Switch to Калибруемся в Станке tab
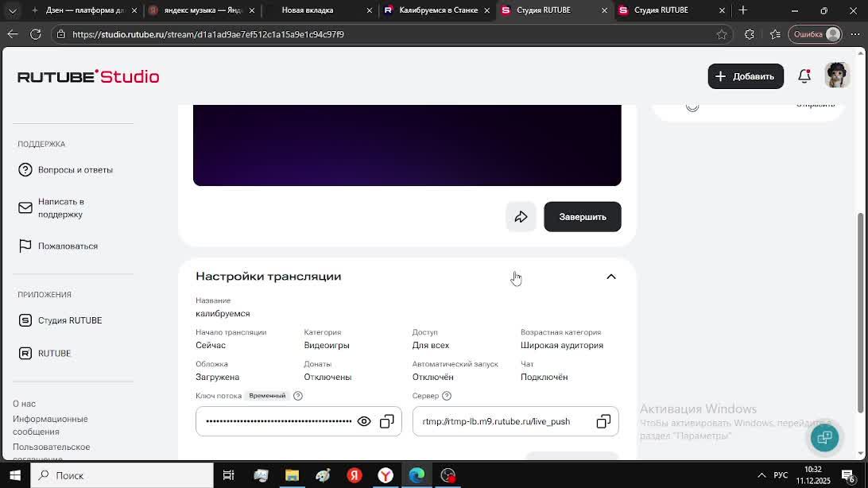This screenshot has height=488, width=868. pyautogui.click(x=437, y=10)
